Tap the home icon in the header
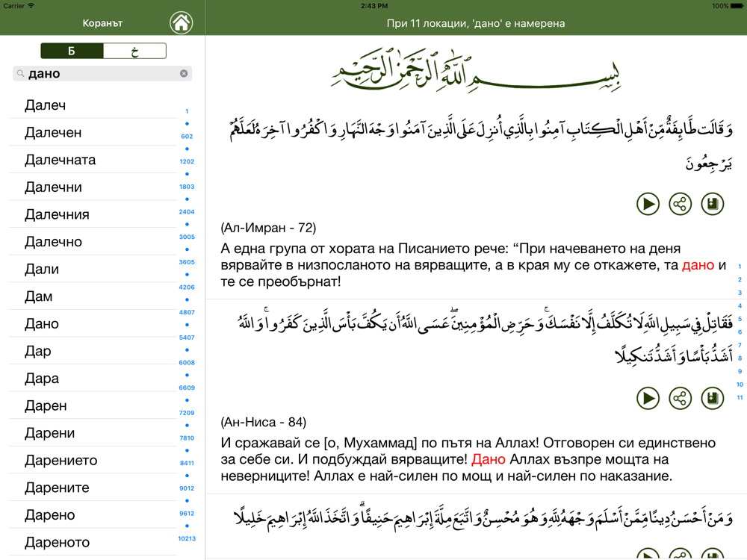747x560 pixels. (181, 22)
